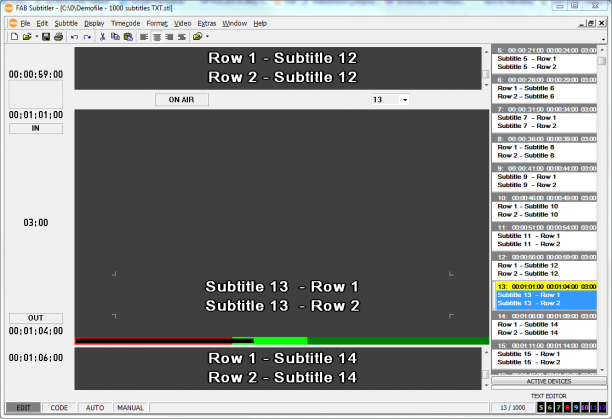Open the Help menu

tap(260, 23)
